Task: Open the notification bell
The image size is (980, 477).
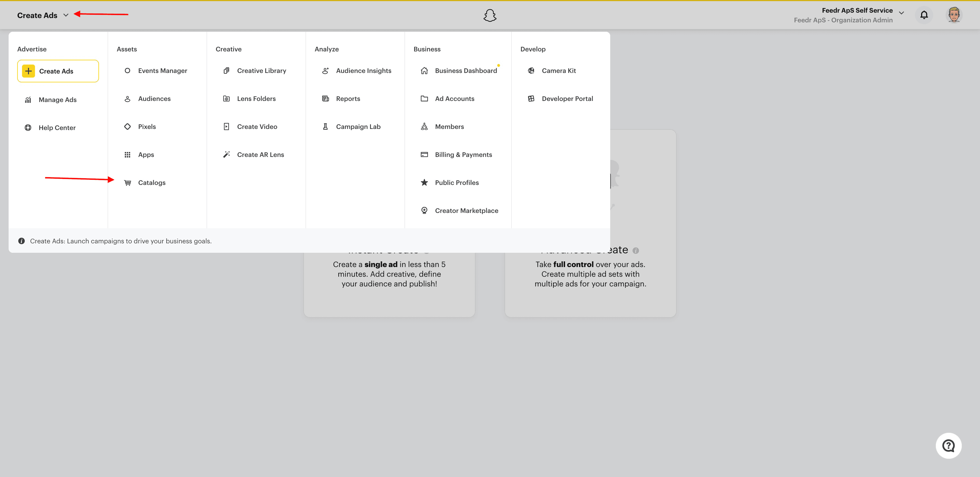Action: (x=924, y=15)
